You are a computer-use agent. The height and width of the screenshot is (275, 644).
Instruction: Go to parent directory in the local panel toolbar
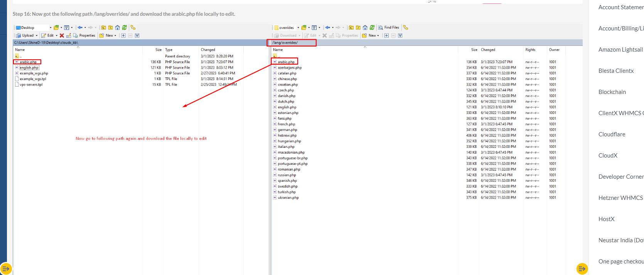tap(104, 28)
